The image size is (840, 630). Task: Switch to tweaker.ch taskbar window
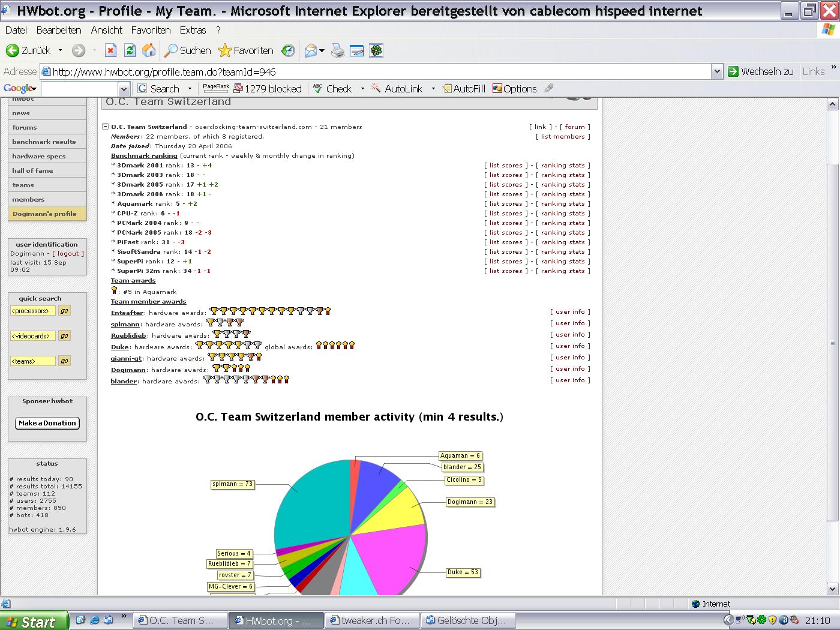372,620
